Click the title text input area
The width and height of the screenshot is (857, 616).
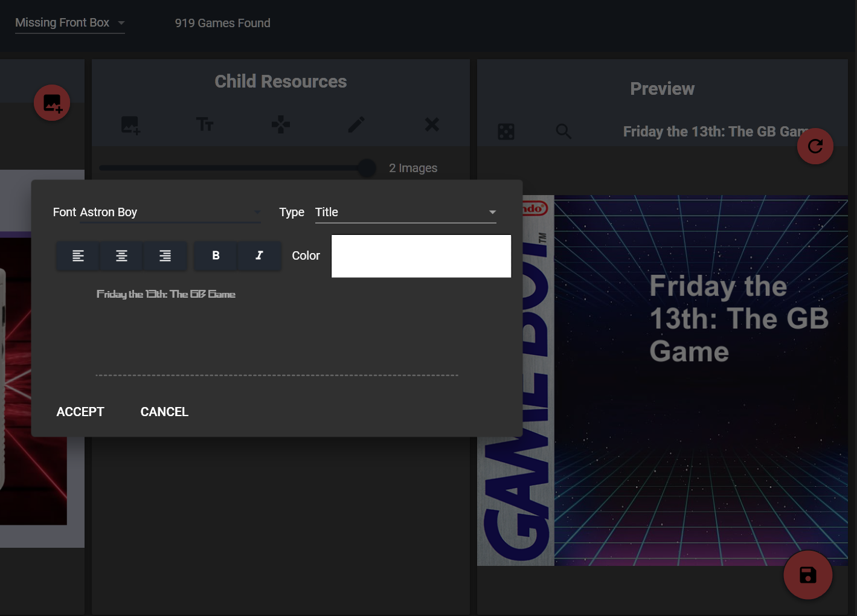(277, 330)
